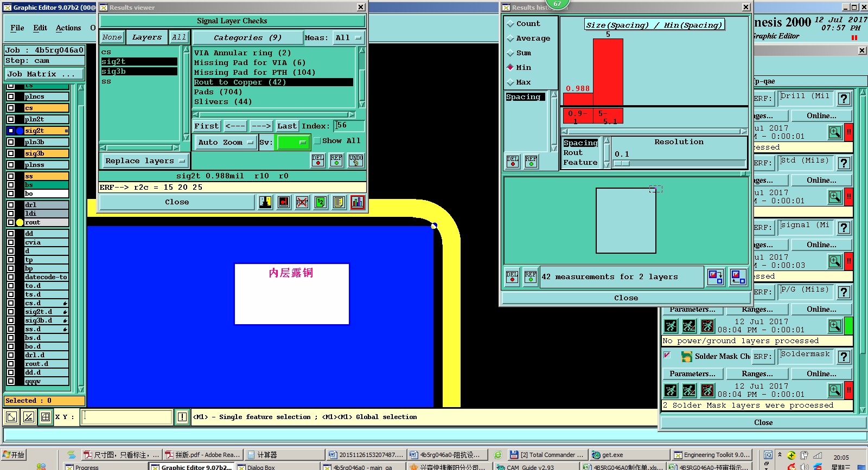This screenshot has height=470, width=868.
Task: Click the zoom home icon in bottom-left toolbar
Action: (11, 417)
